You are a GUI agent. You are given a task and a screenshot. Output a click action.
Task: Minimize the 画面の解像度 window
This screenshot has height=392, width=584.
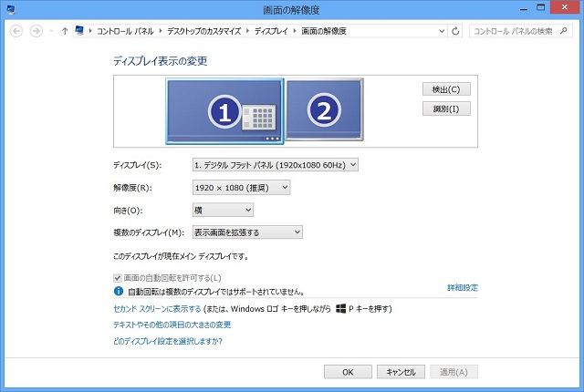(524, 9)
